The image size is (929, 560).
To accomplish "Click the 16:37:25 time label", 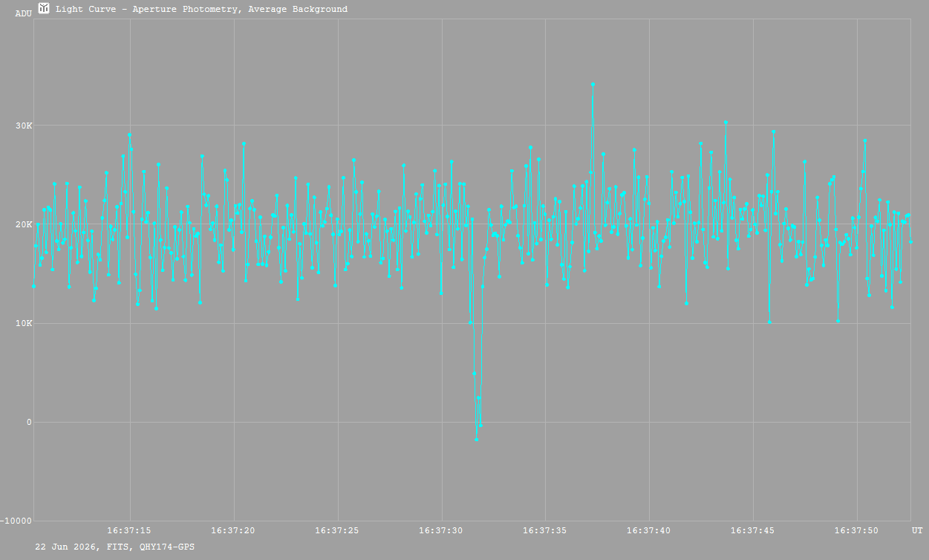I will 337,530.
